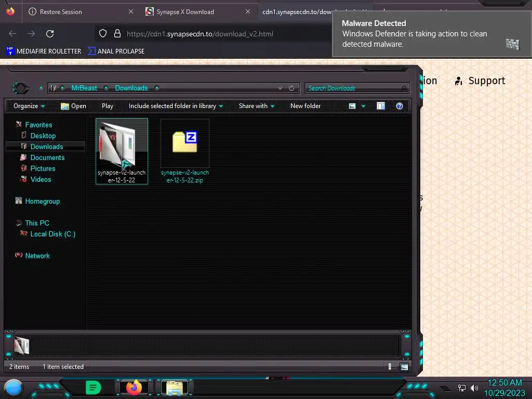
Task: Open the volume speaker tray icon
Action: click(474, 388)
